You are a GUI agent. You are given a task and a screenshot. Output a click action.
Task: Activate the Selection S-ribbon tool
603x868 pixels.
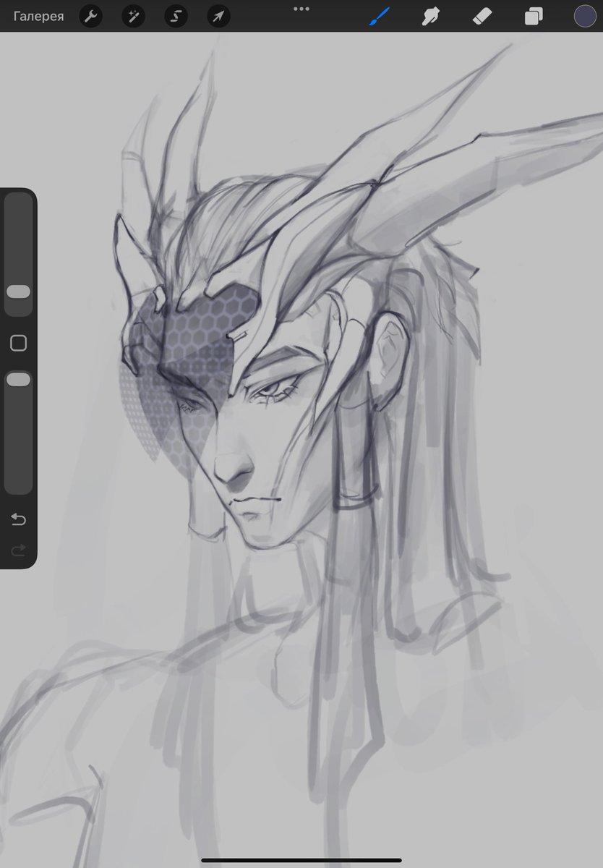coord(175,16)
